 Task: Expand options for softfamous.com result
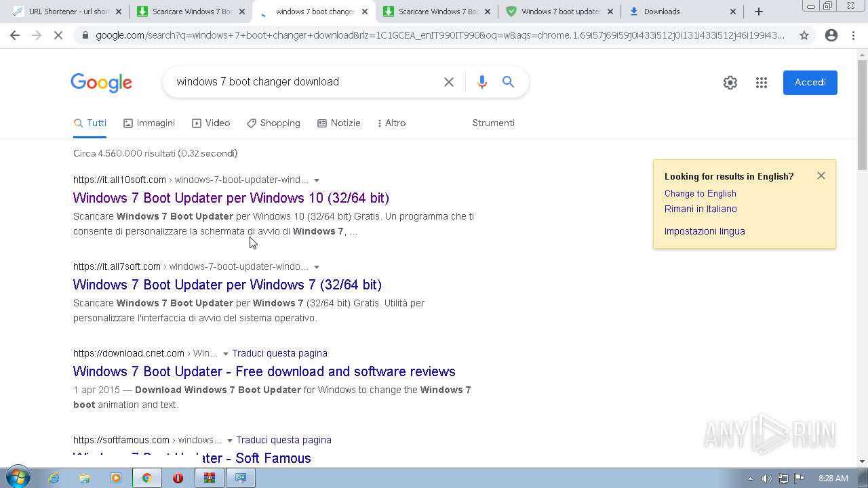(230, 441)
